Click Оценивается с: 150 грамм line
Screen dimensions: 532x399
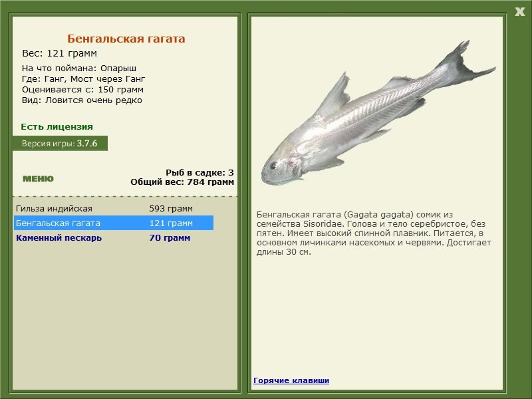(x=82, y=90)
